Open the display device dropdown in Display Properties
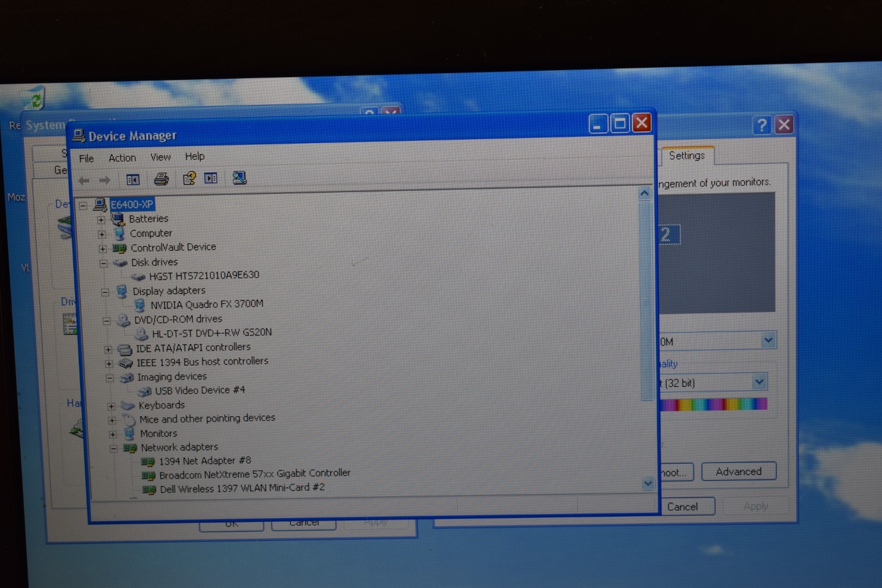Image resolution: width=882 pixels, height=588 pixels. tap(768, 341)
